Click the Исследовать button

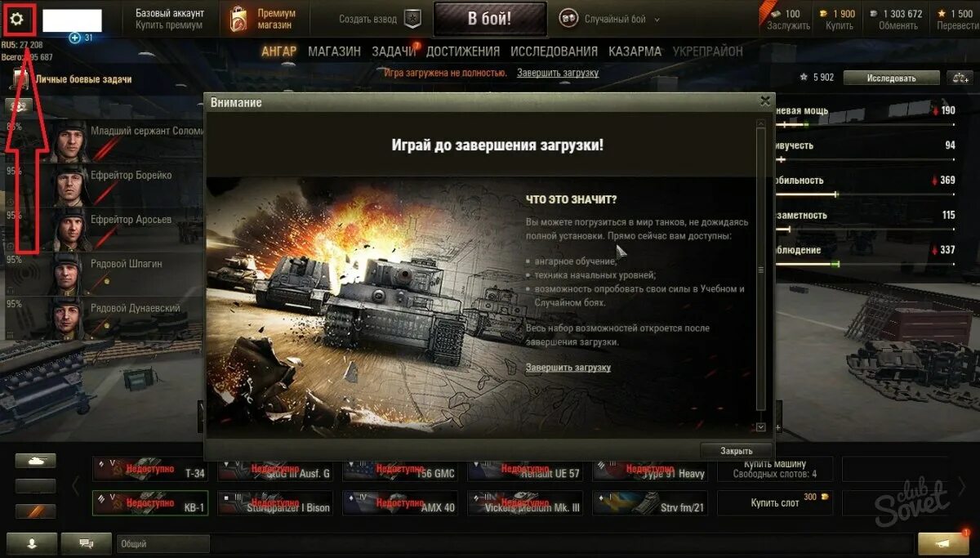click(891, 78)
